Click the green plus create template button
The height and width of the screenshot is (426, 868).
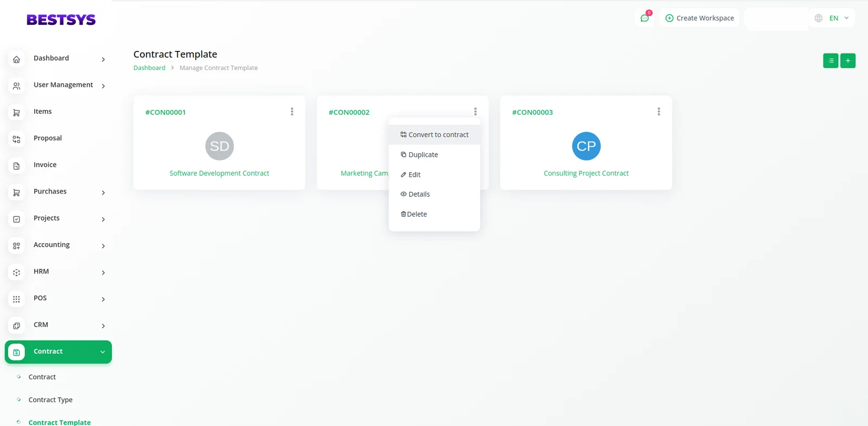pyautogui.click(x=848, y=61)
